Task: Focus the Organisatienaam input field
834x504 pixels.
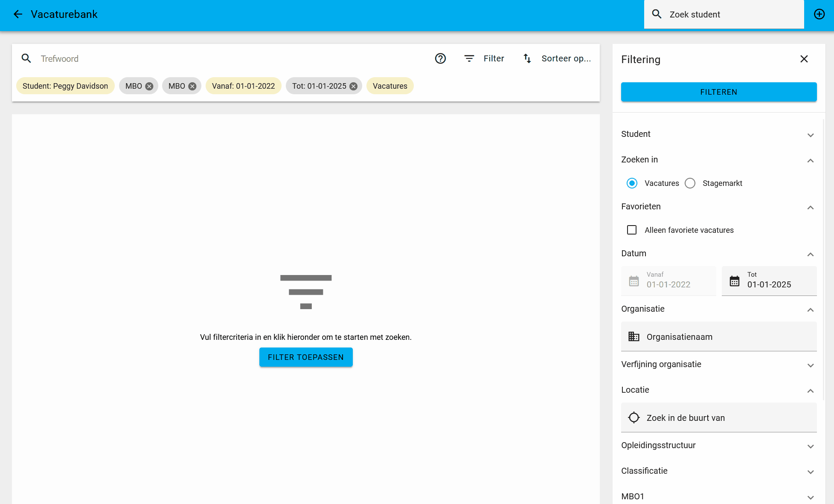Action: [719, 336]
